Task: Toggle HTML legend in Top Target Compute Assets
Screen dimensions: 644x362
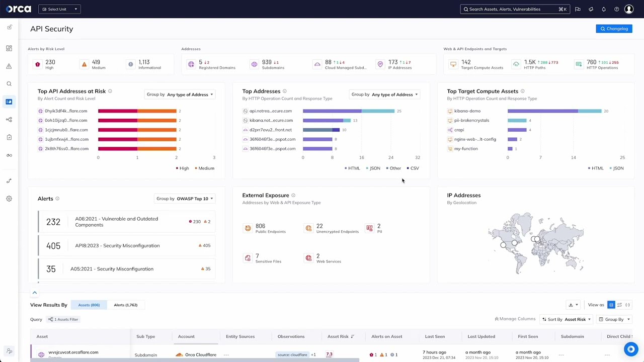Action: point(596,168)
